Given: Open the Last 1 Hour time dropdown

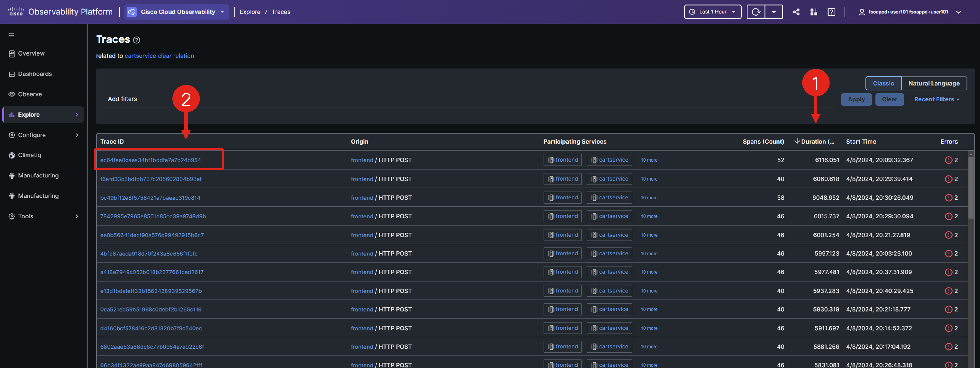Looking at the screenshot, I should click(x=713, y=12).
